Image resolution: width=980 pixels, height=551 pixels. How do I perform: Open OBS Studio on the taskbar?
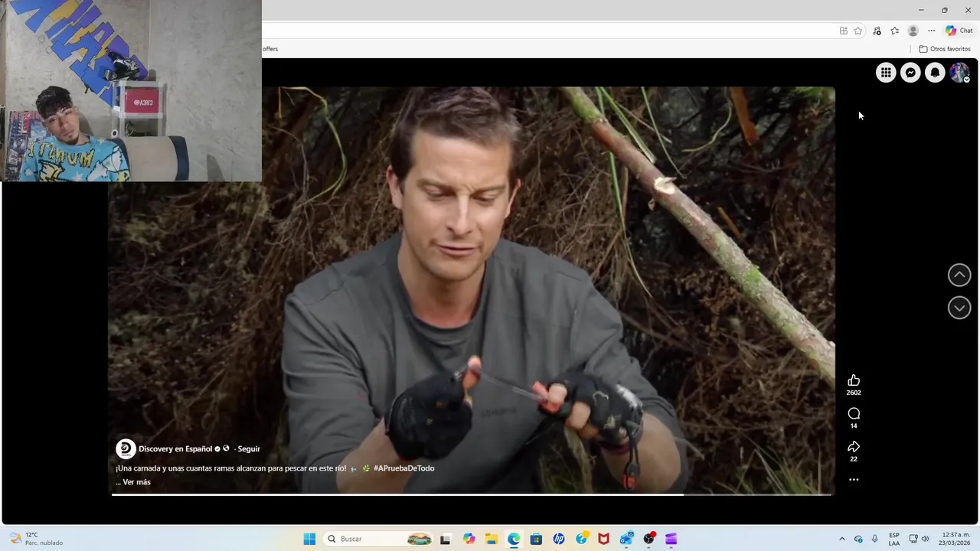point(649,539)
